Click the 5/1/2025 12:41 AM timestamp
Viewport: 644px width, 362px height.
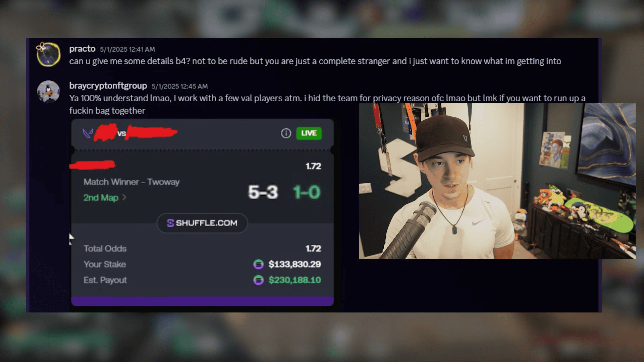point(127,49)
